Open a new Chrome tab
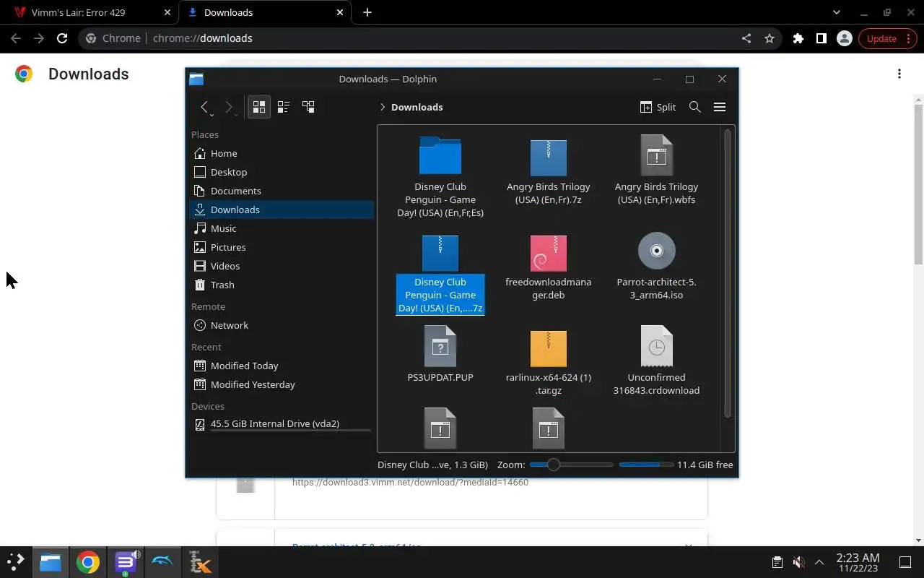 pos(367,12)
